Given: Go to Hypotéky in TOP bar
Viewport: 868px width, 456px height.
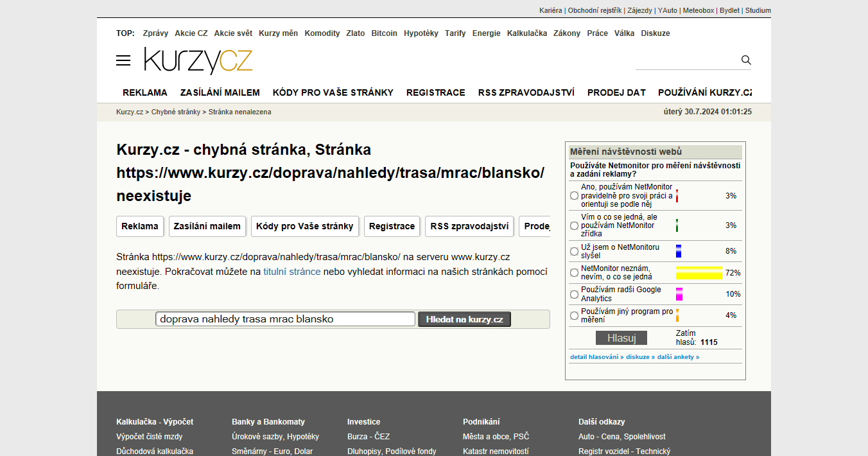Looking at the screenshot, I should [x=421, y=33].
